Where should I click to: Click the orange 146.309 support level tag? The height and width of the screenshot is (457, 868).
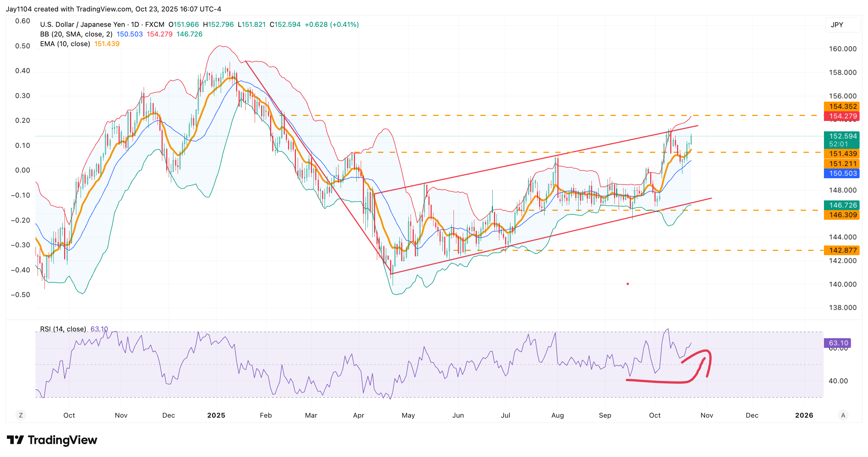(x=842, y=215)
